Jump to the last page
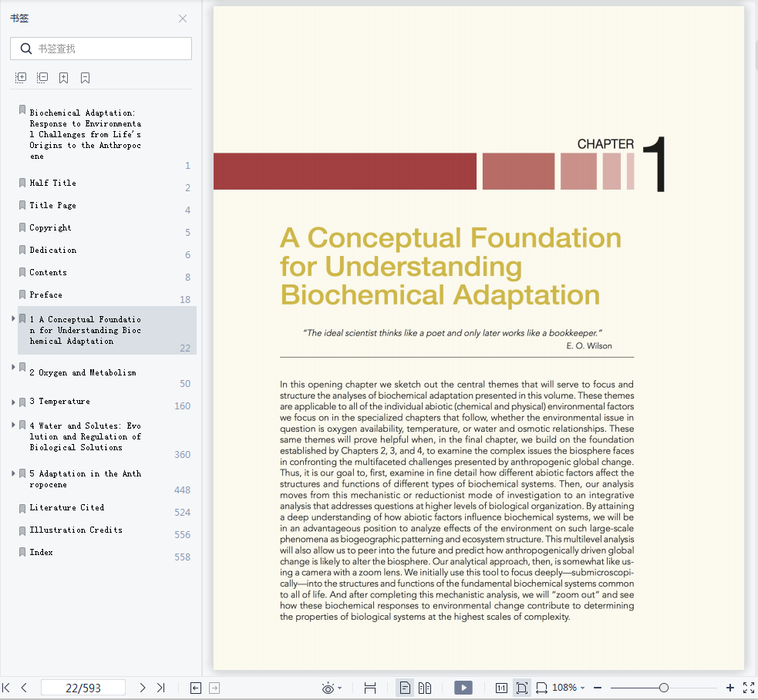Screen dimensions: 758x700 point(161,688)
